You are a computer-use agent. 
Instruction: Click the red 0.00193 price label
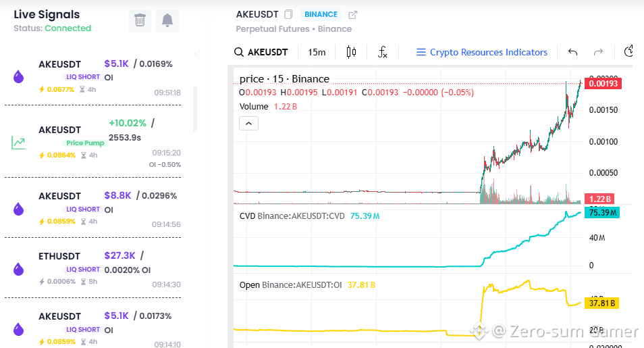(603, 84)
